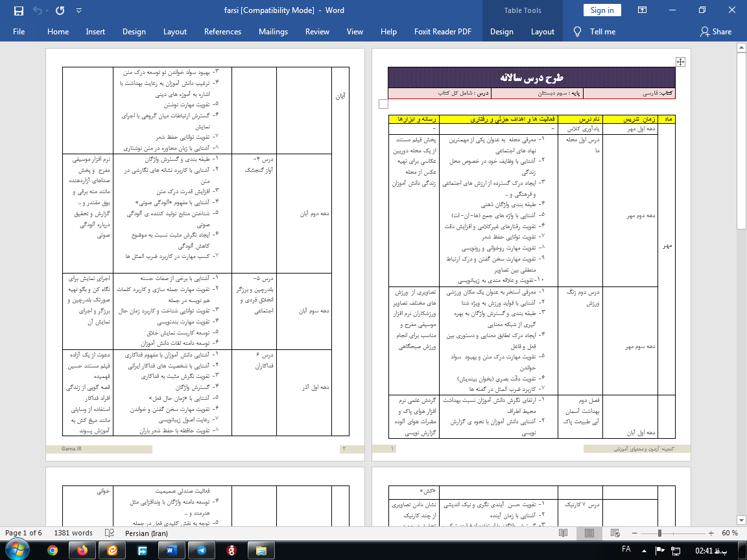
Task: Open the Foxit Reader PDF tab
Action: pyautogui.click(x=443, y=31)
